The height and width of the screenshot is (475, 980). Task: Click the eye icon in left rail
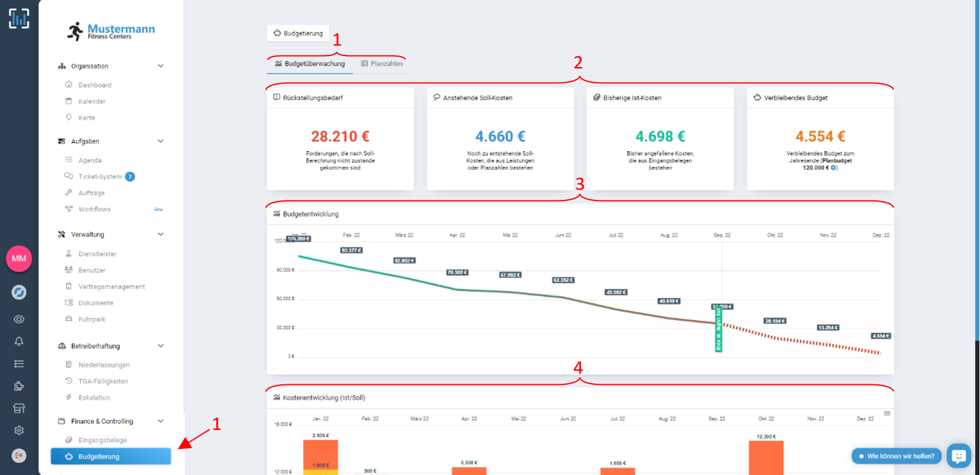point(19,320)
